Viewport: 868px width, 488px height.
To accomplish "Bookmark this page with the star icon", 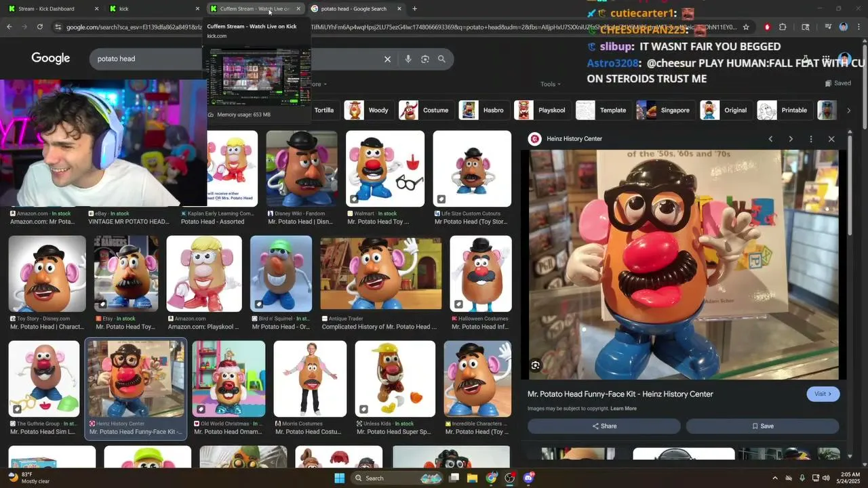I will coord(746,27).
